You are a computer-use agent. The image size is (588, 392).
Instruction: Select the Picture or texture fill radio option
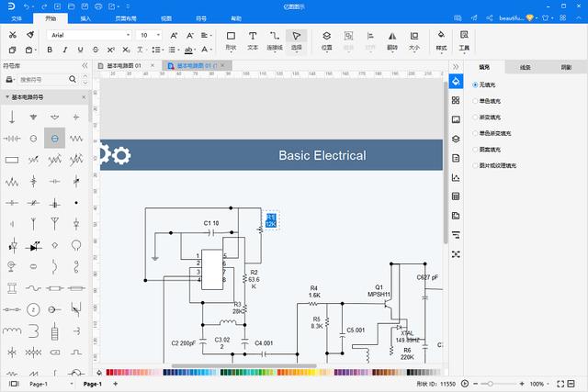475,165
